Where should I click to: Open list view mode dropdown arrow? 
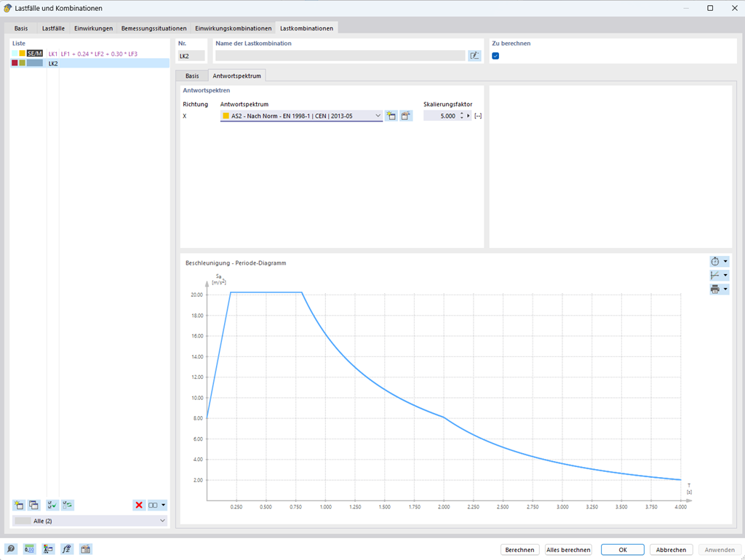pos(164,505)
